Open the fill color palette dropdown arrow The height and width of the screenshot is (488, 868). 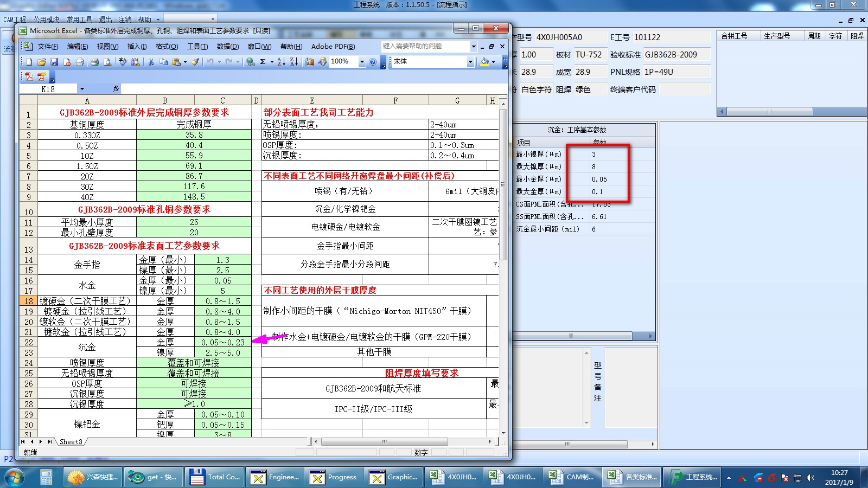click(493, 62)
